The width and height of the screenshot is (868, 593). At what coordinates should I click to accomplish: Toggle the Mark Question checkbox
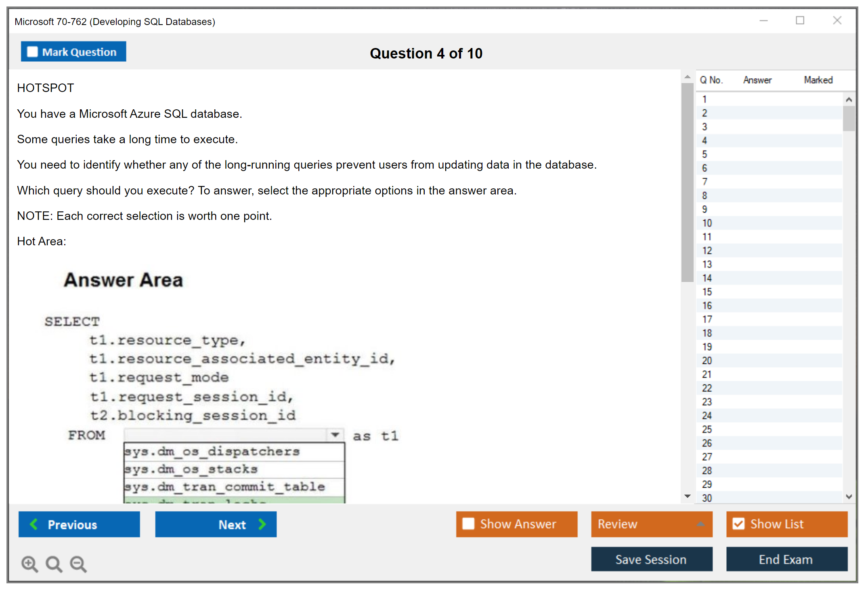coord(32,52)
